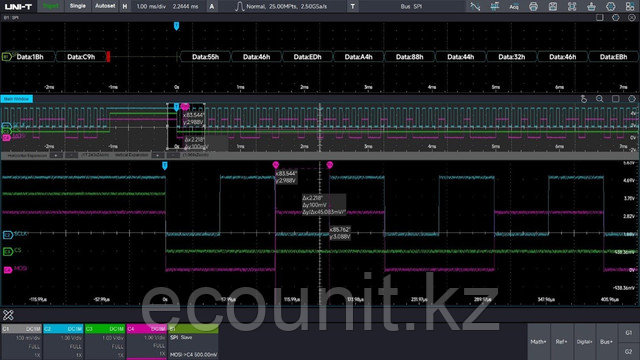Toggle channel C1 on or off
Viewport: 640px width, 360px height.
[x=22, y=329]
